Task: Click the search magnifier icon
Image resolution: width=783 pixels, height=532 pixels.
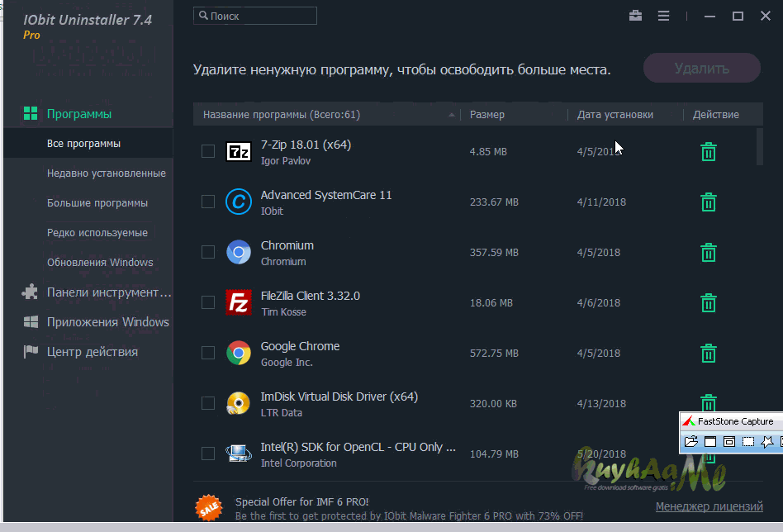Action: point(203,16)
